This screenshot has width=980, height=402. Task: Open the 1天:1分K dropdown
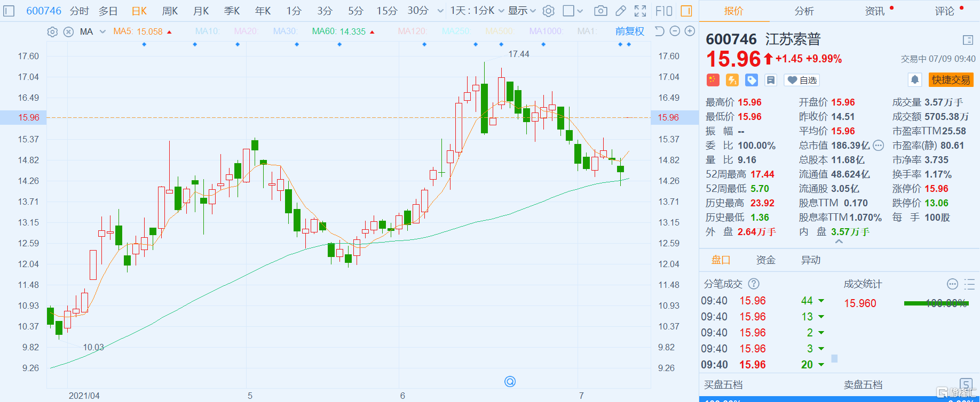click(x=477, y=11)
